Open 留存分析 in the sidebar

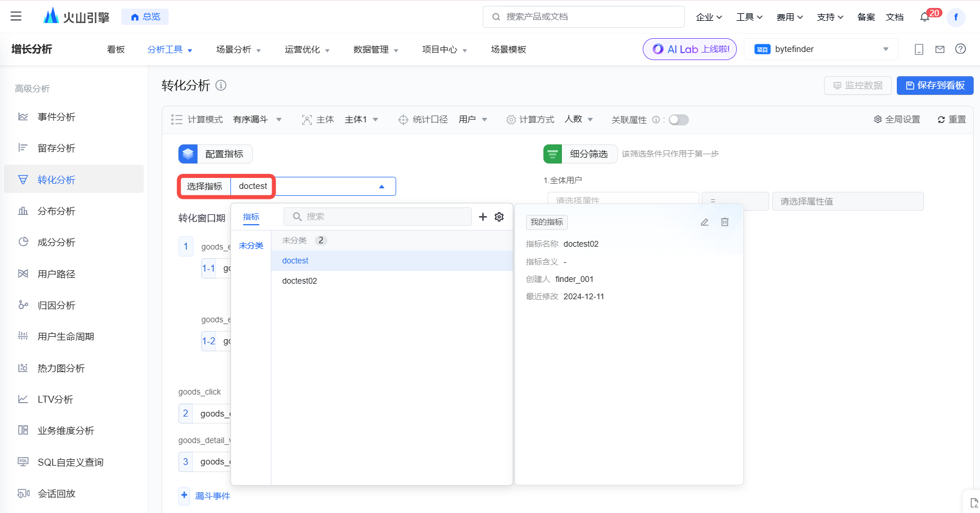[74, 148]
